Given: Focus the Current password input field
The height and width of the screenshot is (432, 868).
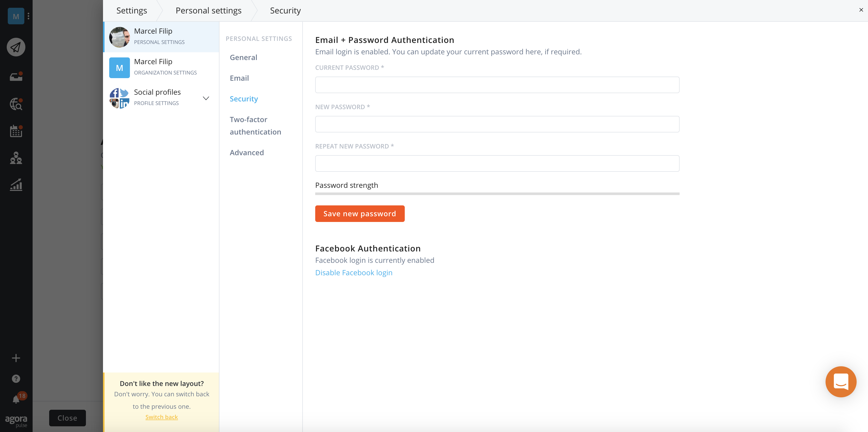Looking at the screenshot, I should [x=497, y=85].
